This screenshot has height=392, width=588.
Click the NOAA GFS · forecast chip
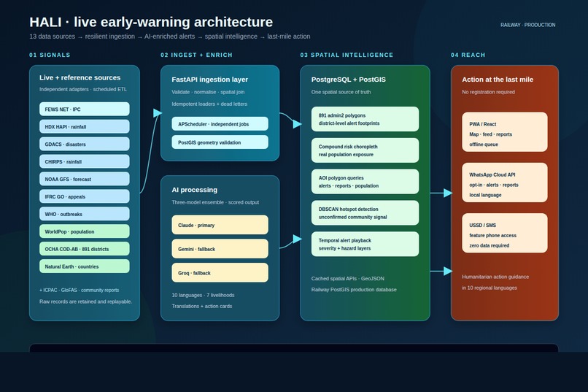pyautogui.click(x=85, y=179)
